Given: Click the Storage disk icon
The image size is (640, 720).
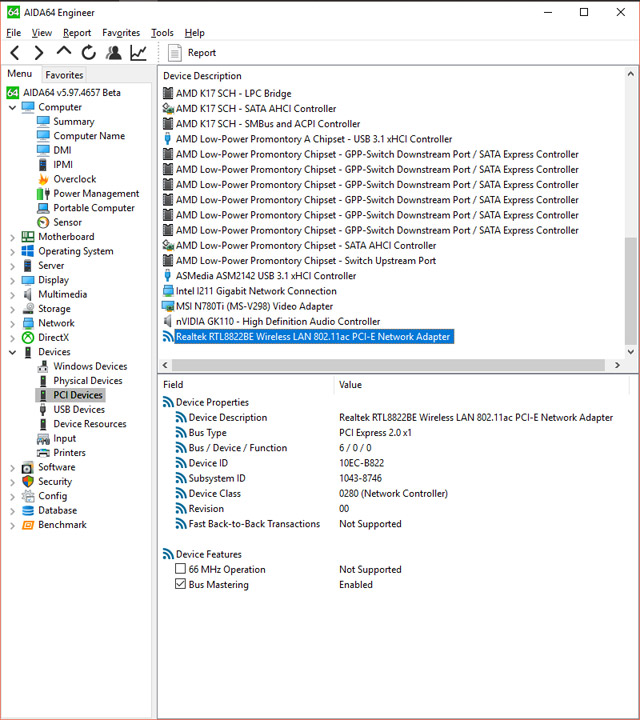Looking at the screenshot, I should point(28,309).
